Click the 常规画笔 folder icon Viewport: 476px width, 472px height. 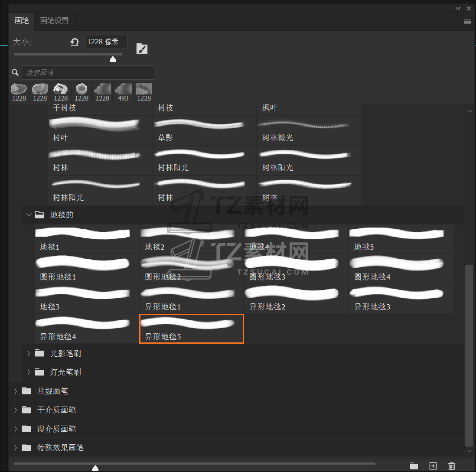coord(26,391)
